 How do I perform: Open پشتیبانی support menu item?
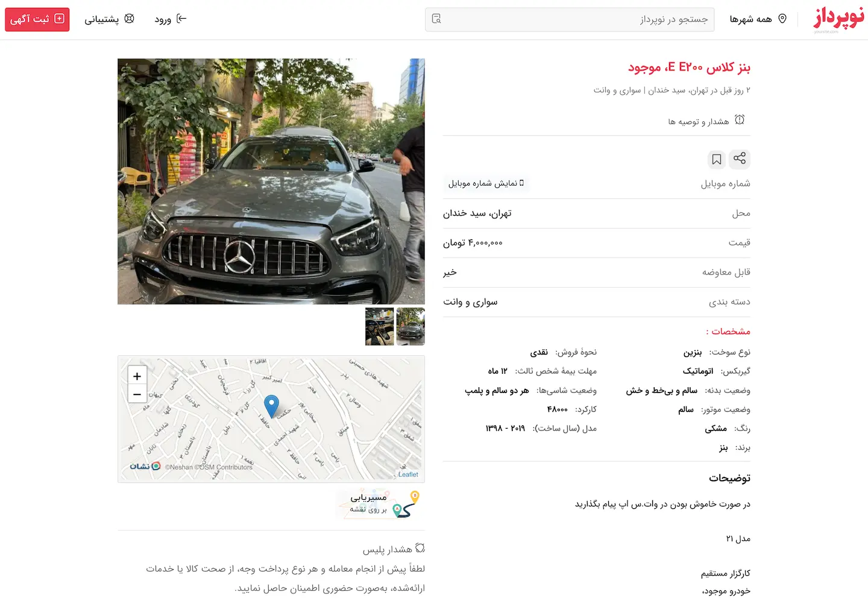(x=109, y=19)
